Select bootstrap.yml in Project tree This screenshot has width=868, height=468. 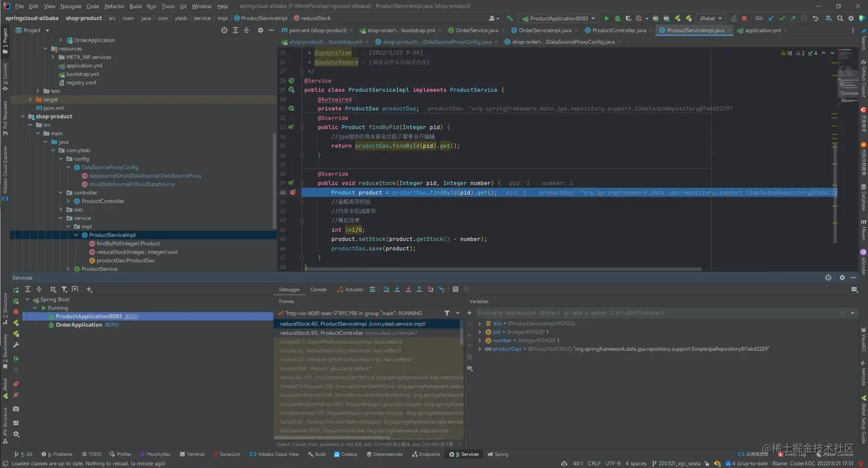(x=82, y=74)
